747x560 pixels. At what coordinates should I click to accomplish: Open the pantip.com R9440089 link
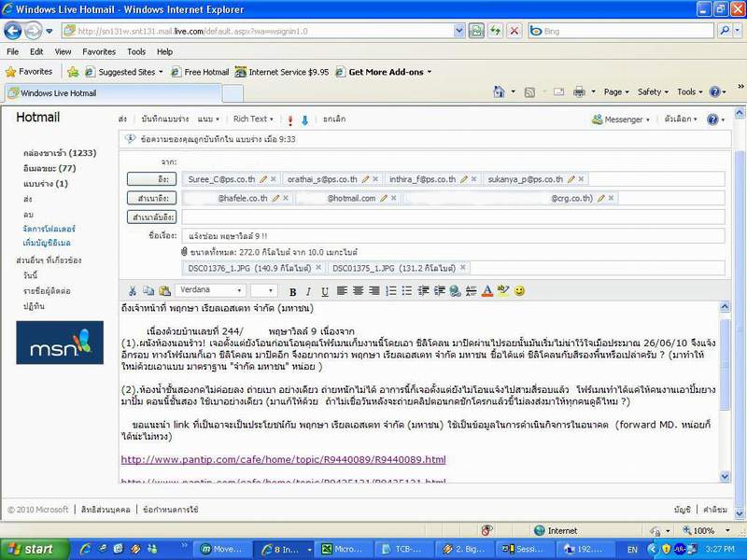click(284, 459)
